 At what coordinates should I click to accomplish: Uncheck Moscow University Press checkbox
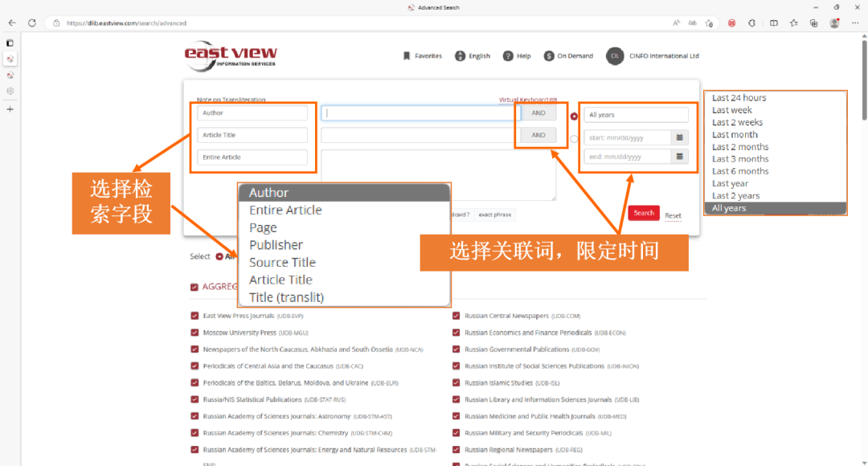[x=194, y=333]
